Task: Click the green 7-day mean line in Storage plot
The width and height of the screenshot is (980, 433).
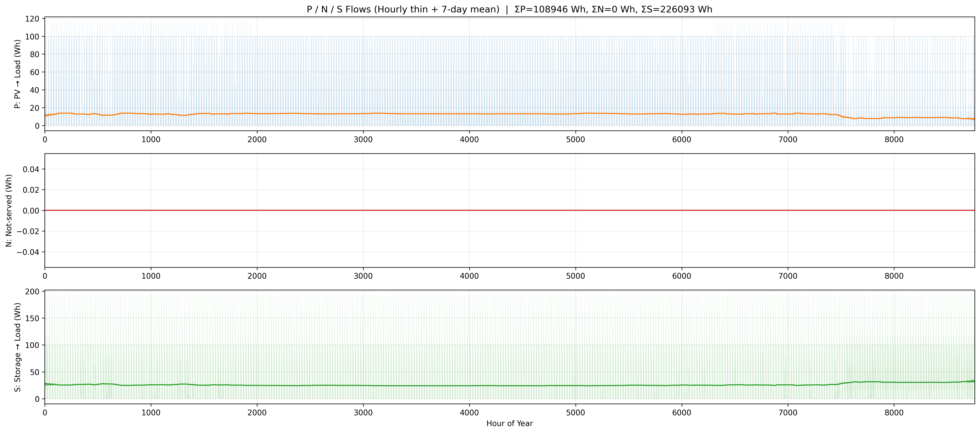Action: [x=509, y=386]
